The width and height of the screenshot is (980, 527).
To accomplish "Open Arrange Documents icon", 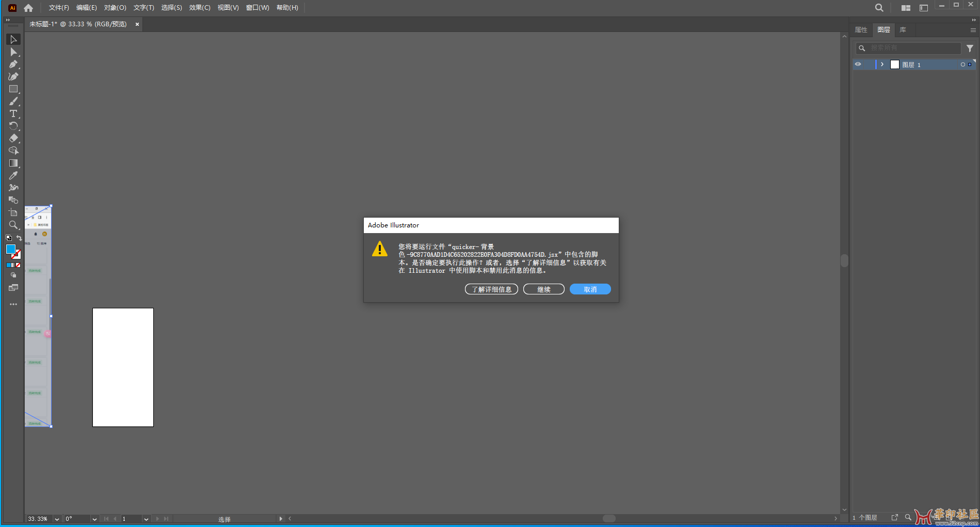I will pos(906,8).
